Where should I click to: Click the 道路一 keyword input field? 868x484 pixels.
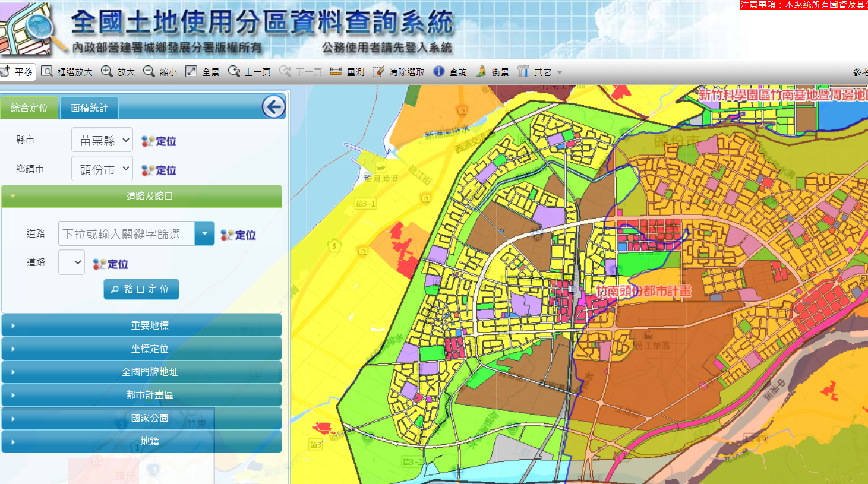point(127,234)
